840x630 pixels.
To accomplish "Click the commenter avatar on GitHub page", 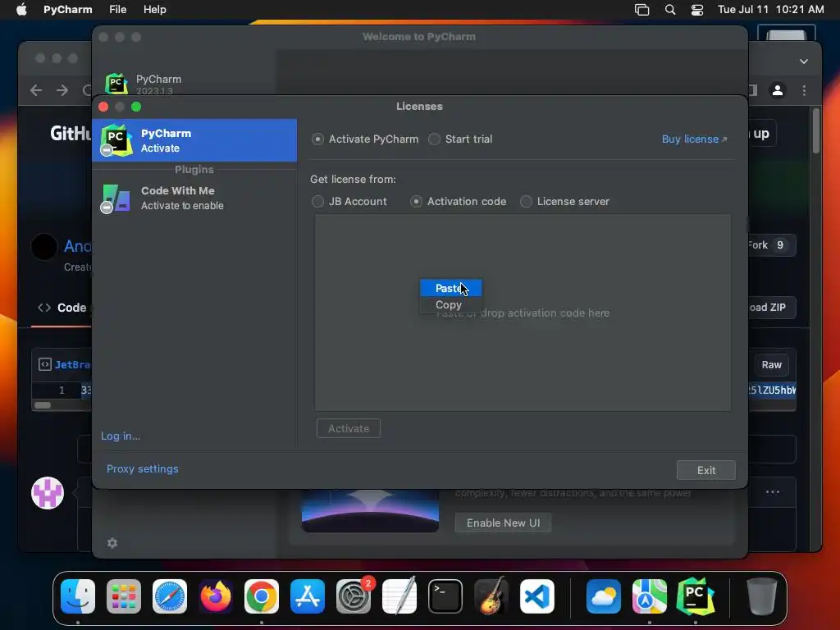I will point(48,493).
